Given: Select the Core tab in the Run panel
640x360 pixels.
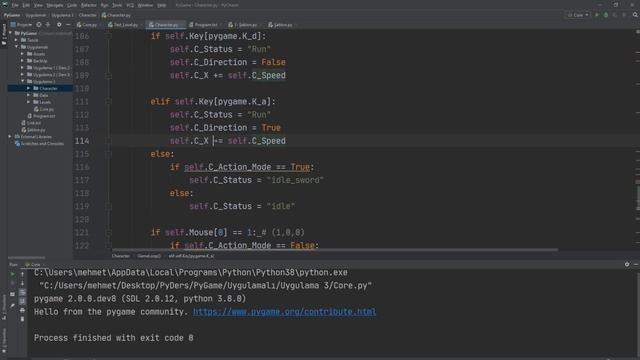Looking at the screenshot, I should 33,264.
